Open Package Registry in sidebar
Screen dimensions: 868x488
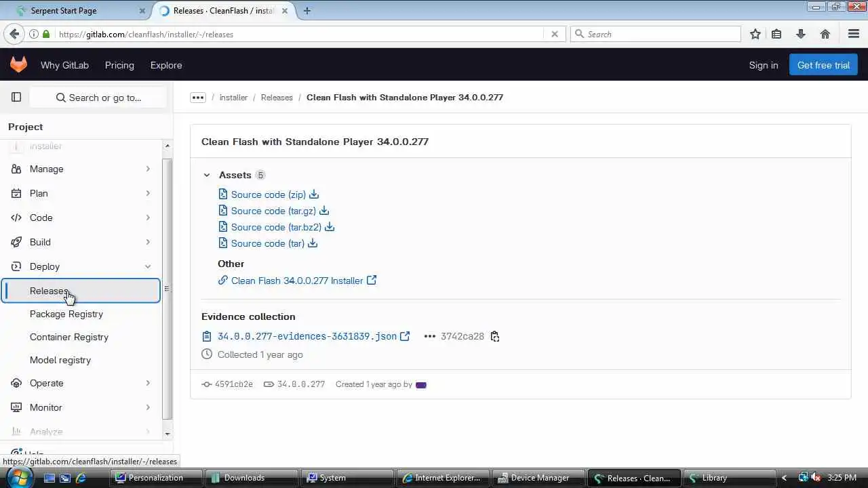point(66,314)
